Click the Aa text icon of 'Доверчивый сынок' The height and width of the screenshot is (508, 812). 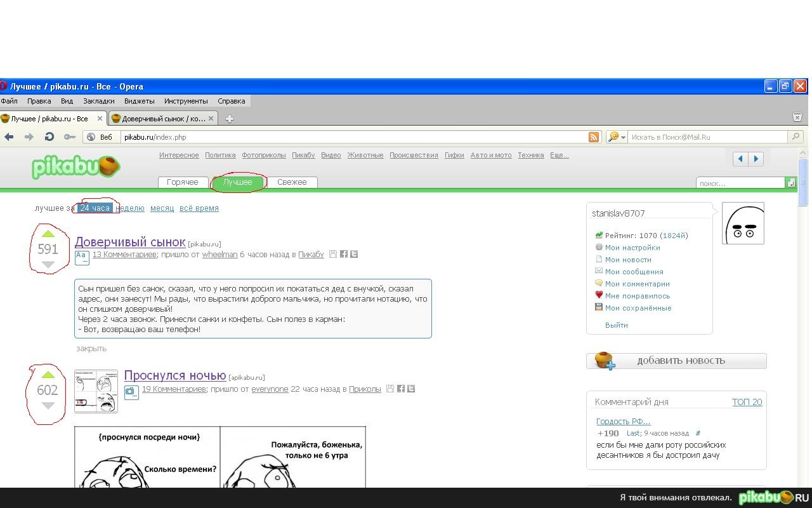coord(82,257)
